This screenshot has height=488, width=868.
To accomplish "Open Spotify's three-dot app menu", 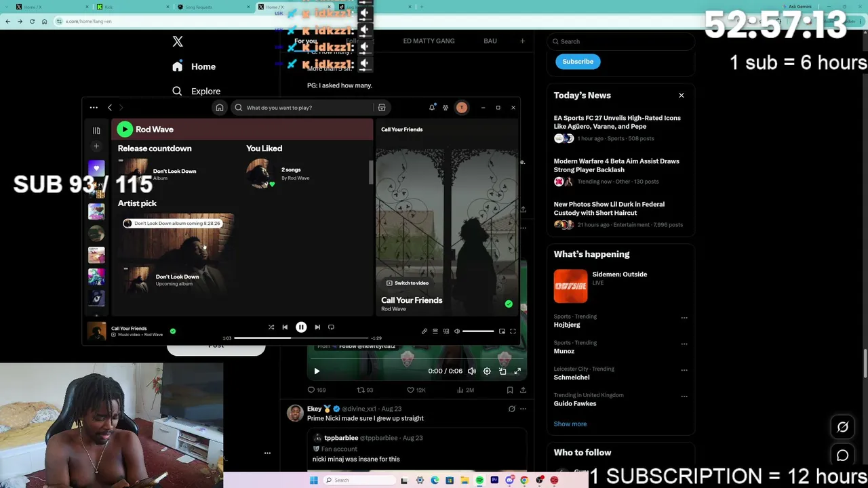I will point(94,108).
